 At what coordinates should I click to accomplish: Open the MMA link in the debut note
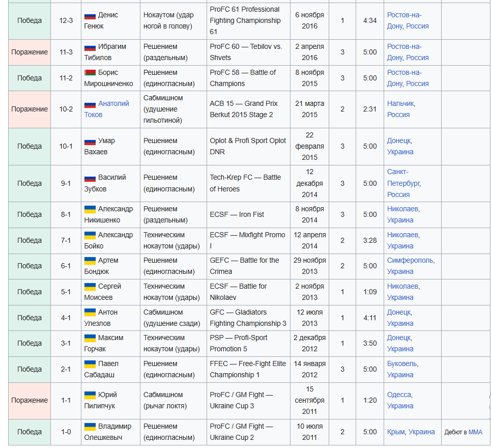[x=475, y=432]
